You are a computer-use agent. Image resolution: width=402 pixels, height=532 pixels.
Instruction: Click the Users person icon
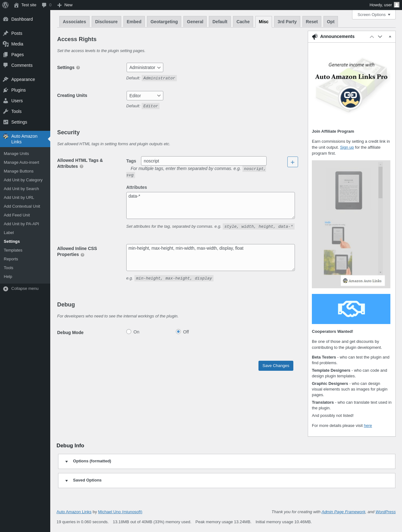(x=6, y=101)
